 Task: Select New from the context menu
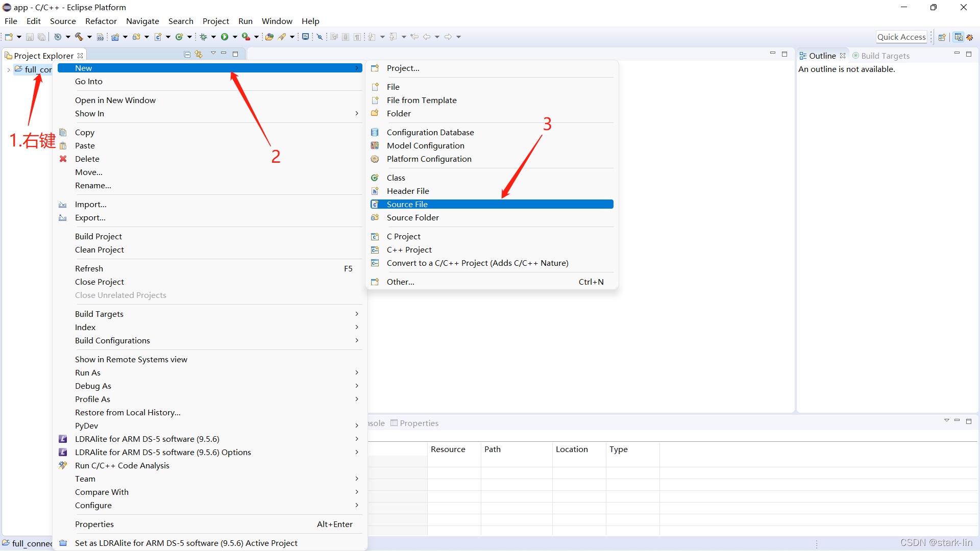(209, 67)
